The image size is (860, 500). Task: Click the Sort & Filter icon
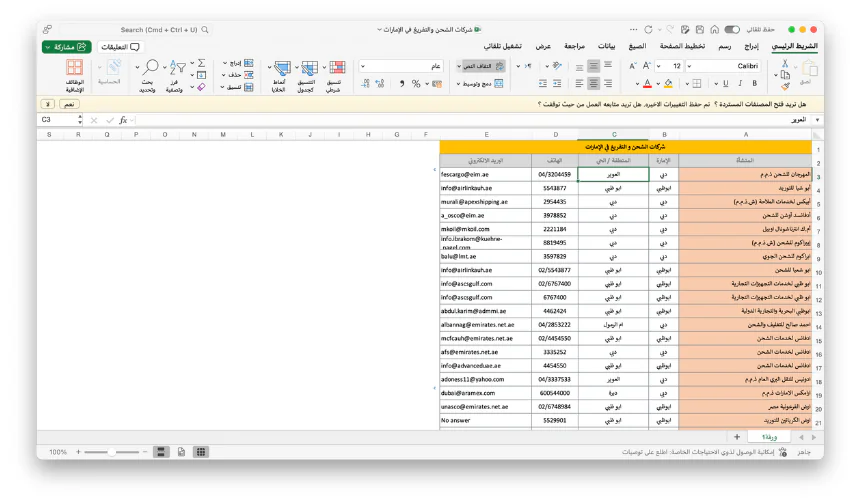(176, 67)
